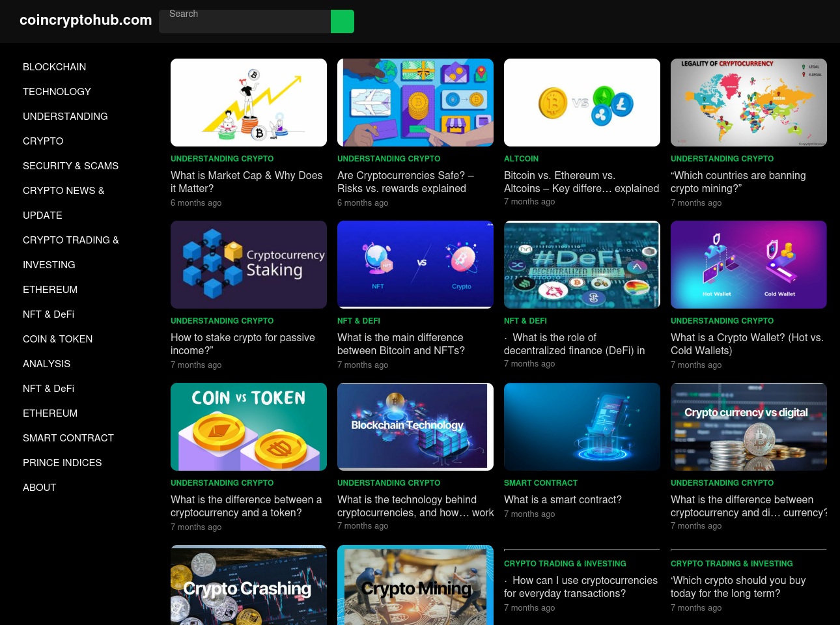Open 'What is the role of decentralized finance' article

coord(574,344)
